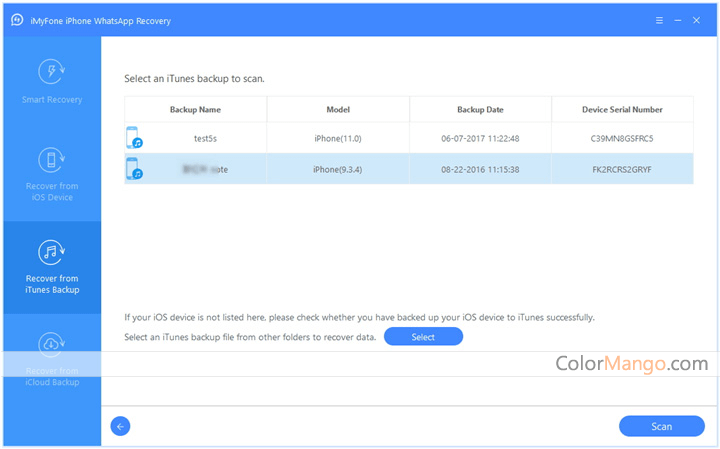
Task: Sort by the Backup Date column header
Action: tap(480, 109)
